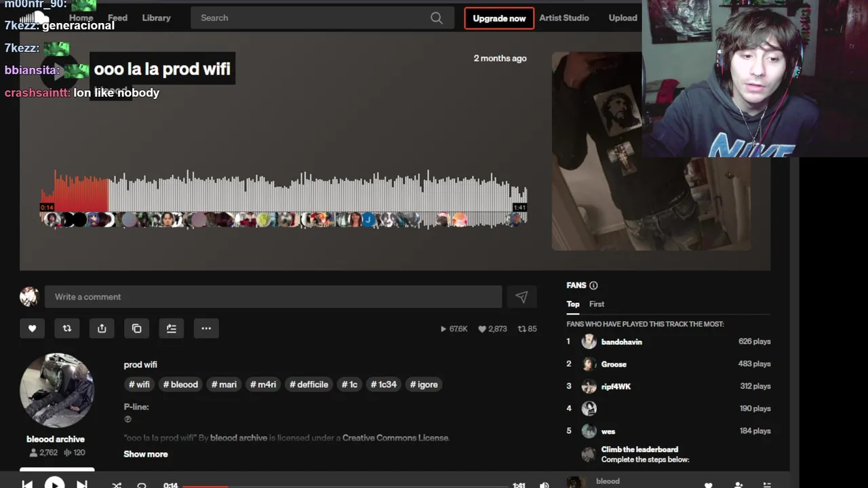Add track to next up queue

172,328
